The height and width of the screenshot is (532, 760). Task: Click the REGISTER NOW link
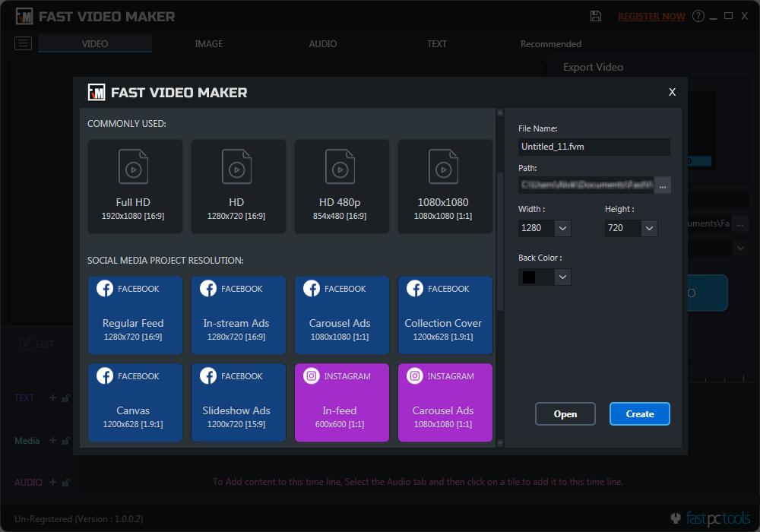(x=651, y=15)
